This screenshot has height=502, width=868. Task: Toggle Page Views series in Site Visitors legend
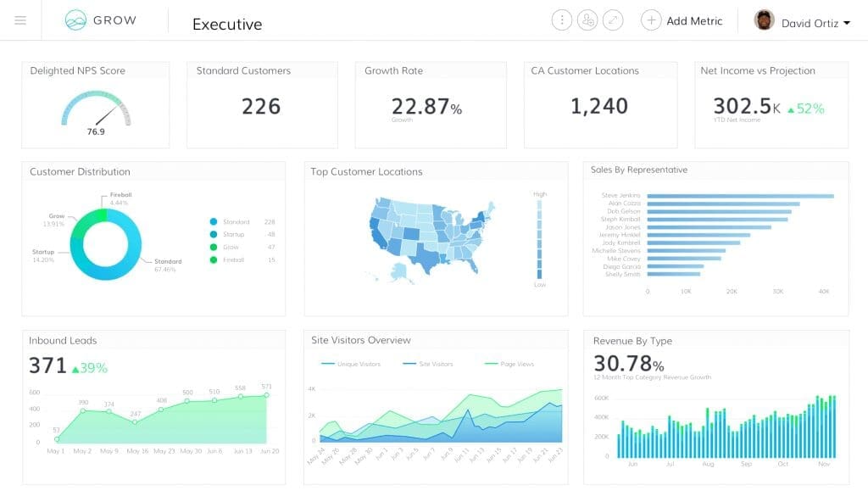pos(490,364)
